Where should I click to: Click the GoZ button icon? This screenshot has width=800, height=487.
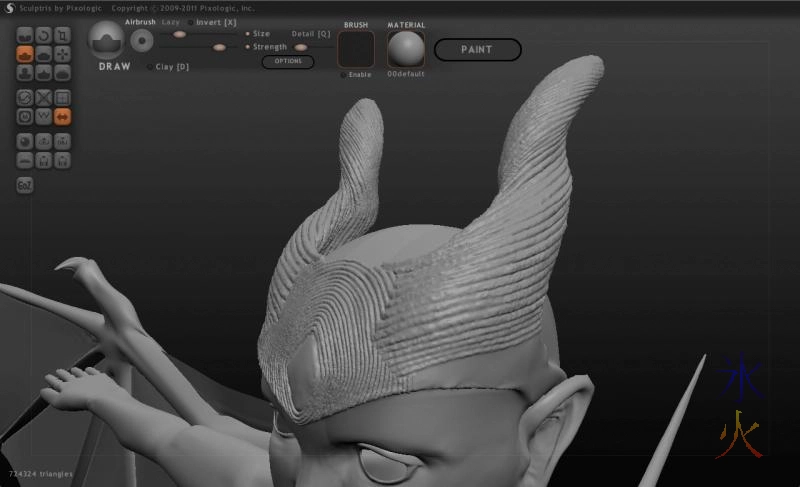25,184
